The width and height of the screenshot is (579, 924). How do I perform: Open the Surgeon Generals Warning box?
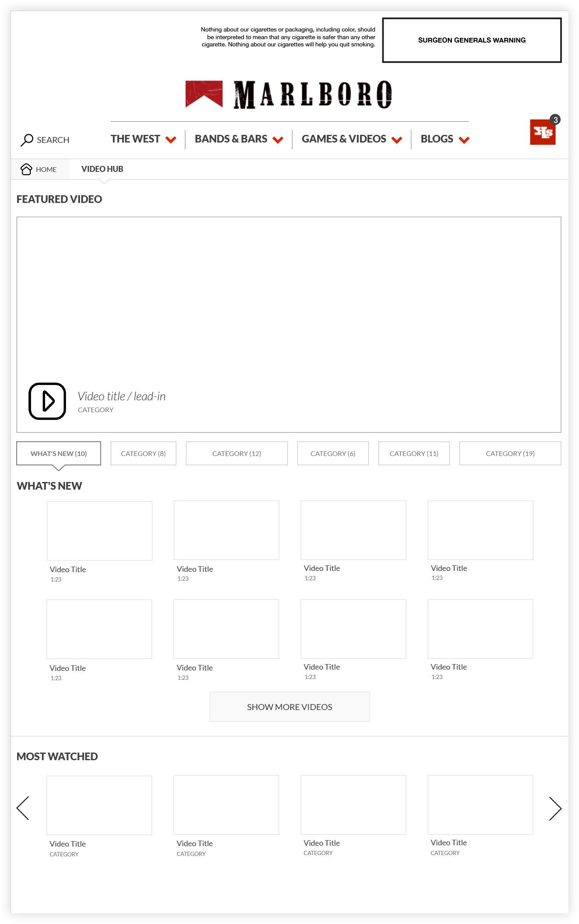pos(472,40)
